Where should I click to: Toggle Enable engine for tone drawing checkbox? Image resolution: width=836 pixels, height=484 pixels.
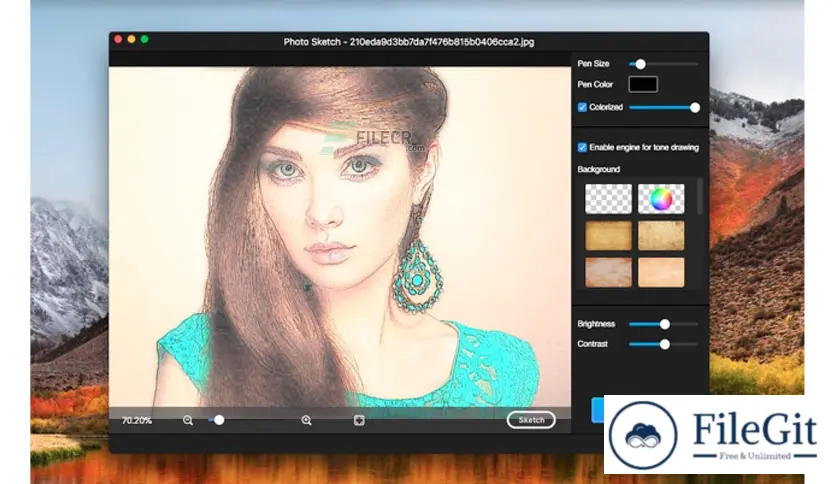pos(582,147)
